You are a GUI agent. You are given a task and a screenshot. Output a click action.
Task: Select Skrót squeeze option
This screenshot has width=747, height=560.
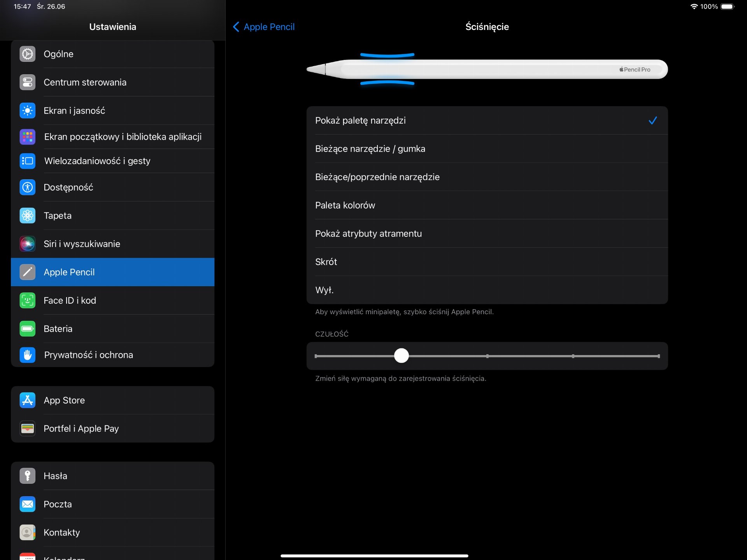(x=487, y=262)
